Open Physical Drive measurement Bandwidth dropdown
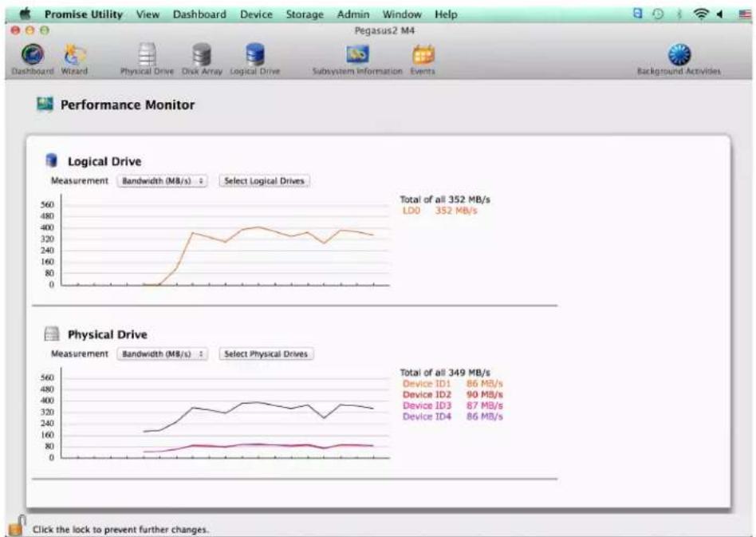 tap(162, 353)
